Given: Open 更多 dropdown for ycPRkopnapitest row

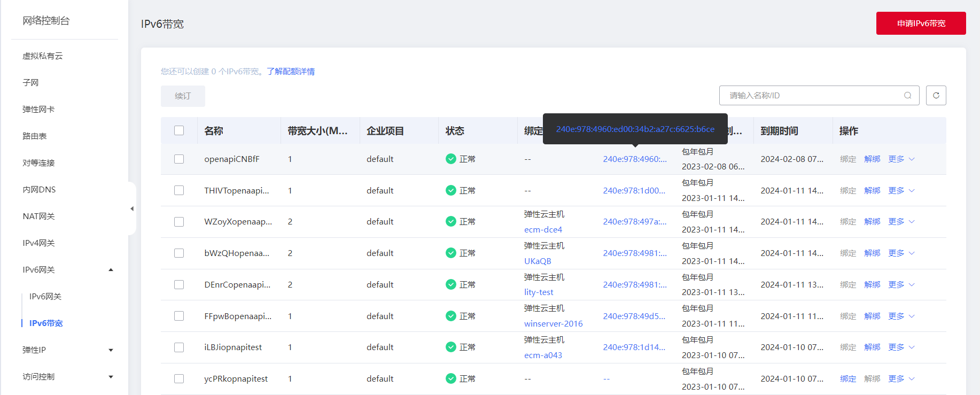Looking at the screenshot, I should click(x=901, y=379).
